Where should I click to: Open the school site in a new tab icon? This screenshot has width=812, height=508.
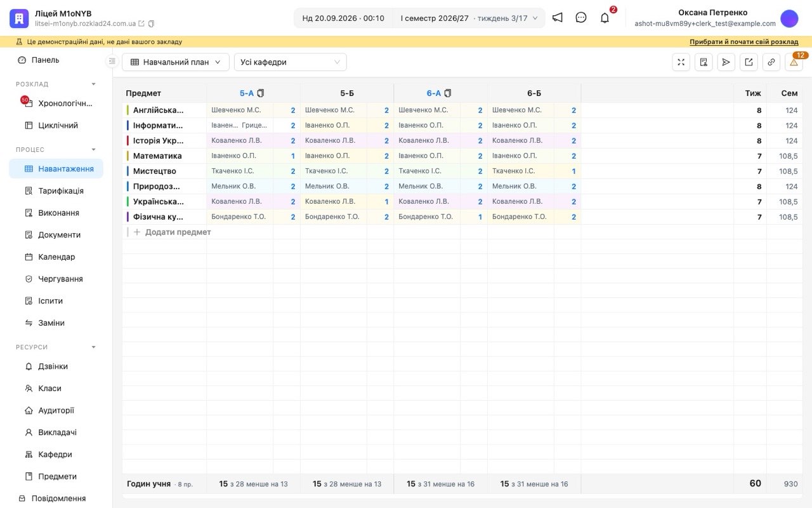[141, 23]
